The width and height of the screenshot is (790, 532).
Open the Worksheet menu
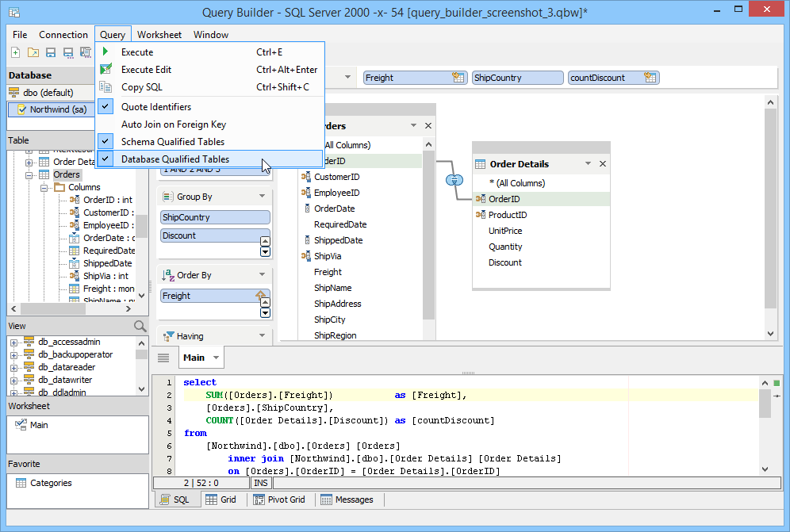pos(159,34)
